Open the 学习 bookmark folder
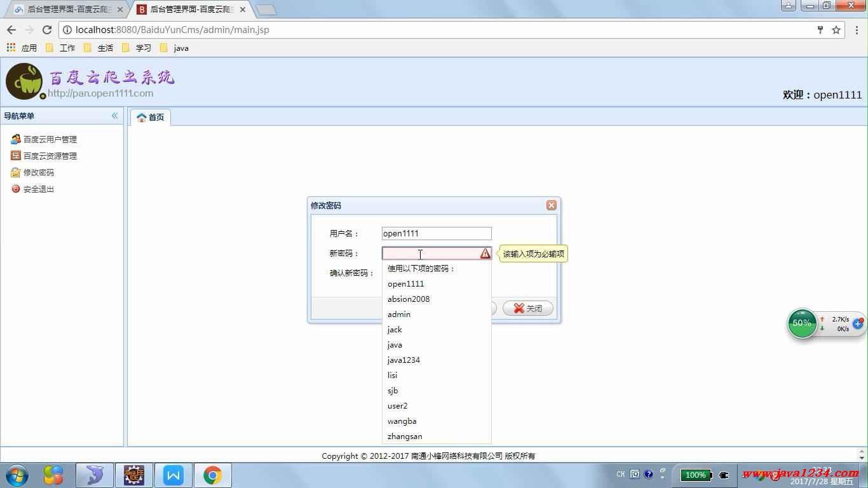 coord(137,48)
